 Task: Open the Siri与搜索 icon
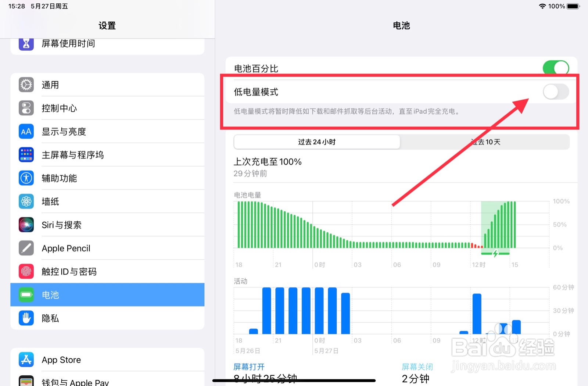[x=26, y=225]
